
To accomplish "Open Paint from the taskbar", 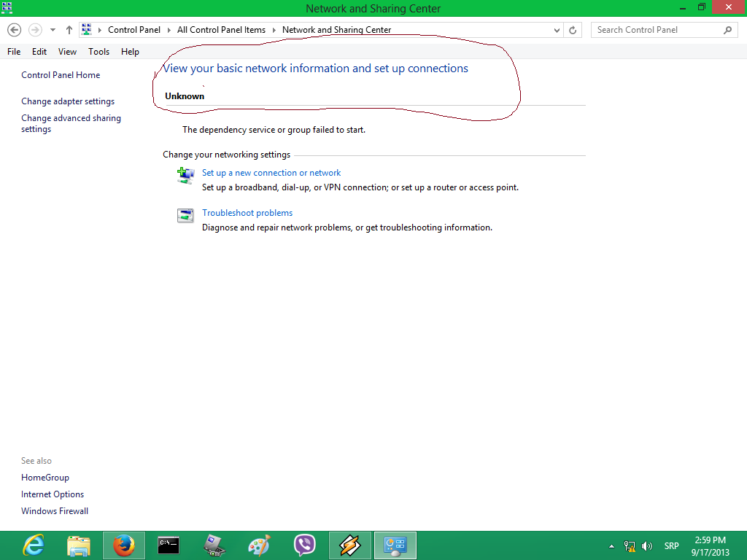I will [x=259, y=545].
